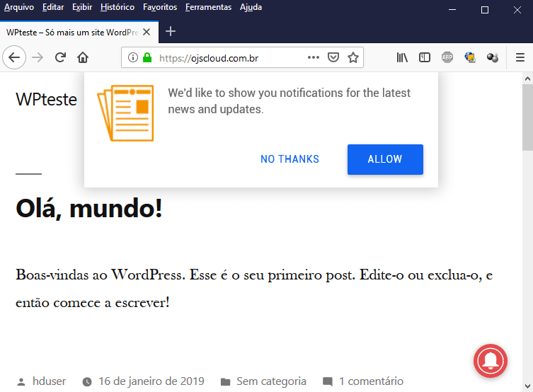
Task: Open the Favoritos menu
Action: coord(160,7)
